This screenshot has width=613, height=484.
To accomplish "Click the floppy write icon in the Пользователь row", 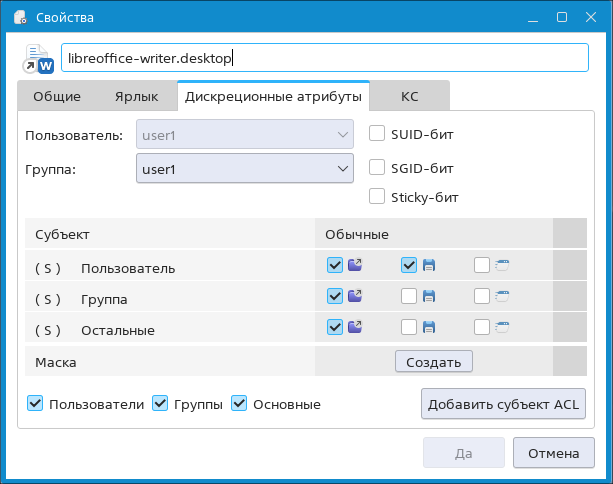I will [429, 266].
